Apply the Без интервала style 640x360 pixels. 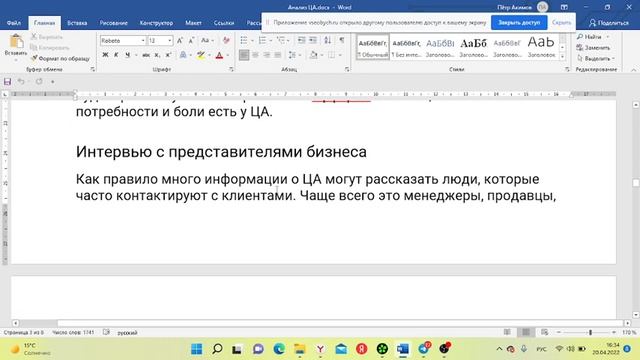click(x=406, y=47)
